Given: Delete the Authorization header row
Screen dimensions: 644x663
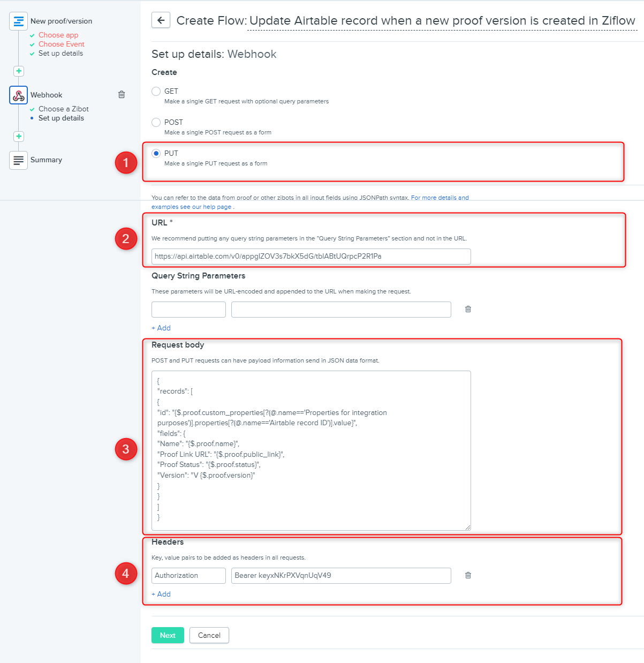Looking at the screenshot, I should tap(468, 575).
